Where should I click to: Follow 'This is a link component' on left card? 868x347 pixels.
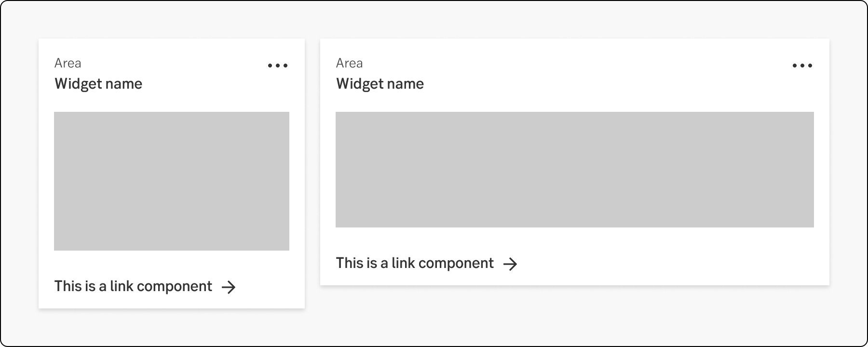coord(133,286)
